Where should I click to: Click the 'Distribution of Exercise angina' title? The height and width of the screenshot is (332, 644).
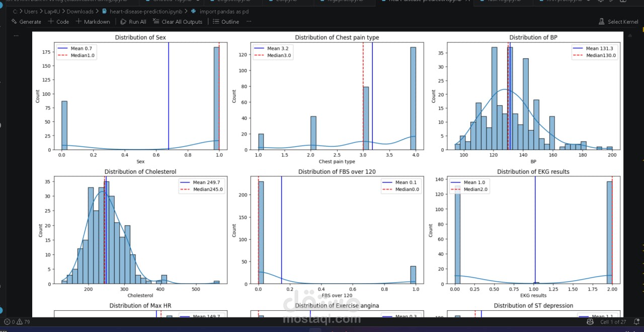(x=337, y=306)
